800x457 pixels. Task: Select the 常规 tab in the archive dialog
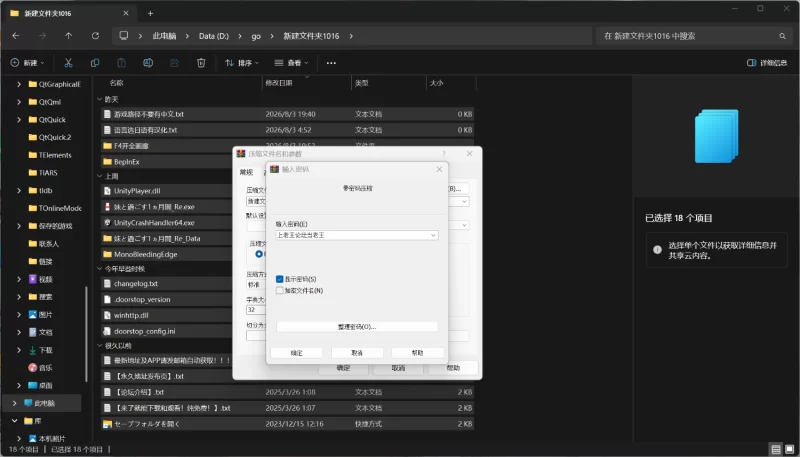click(246, 172)
